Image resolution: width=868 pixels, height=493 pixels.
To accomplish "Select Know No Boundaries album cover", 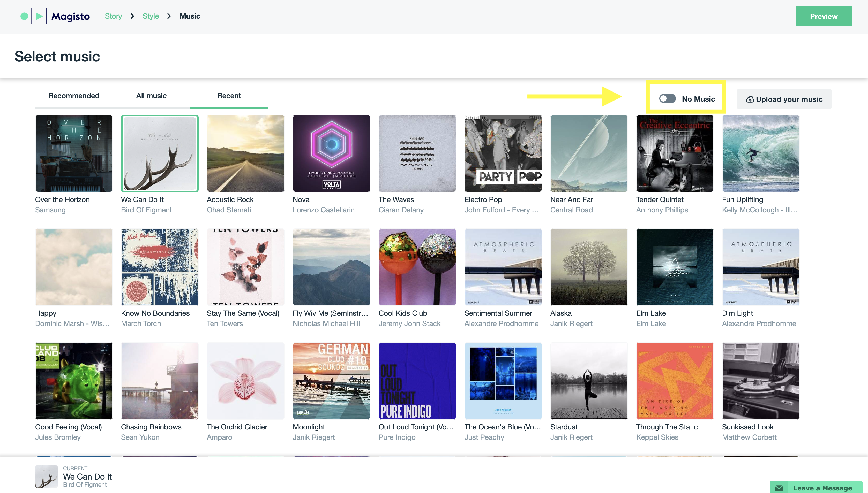I will click(x=160, y=267).
